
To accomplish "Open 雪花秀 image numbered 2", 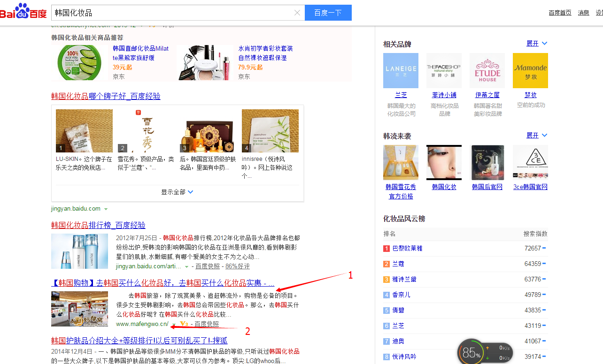I will (x=146, y=131).
